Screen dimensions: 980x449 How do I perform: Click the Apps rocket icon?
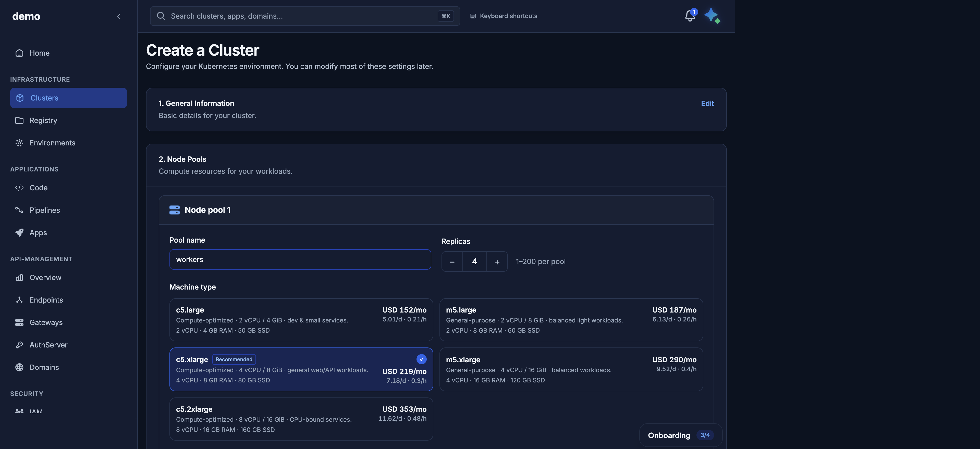point(19,233)
